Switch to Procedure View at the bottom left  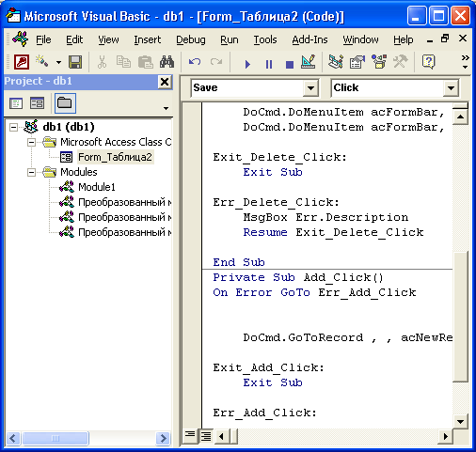(x=190, y=435)
